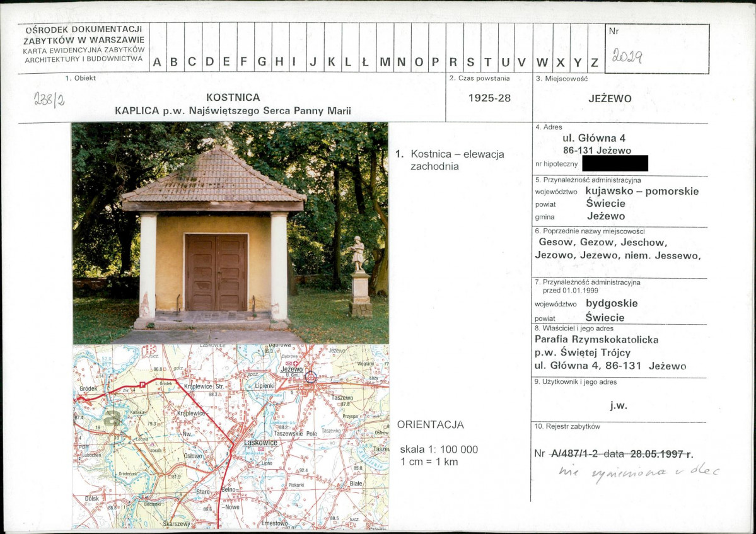The width and height of the screenshot is (756, 534).
Task: Click the 'Jezowo, Jezewo, niem. Jessewo,' line
Action: pyautogui.click(x=618, y=256)
